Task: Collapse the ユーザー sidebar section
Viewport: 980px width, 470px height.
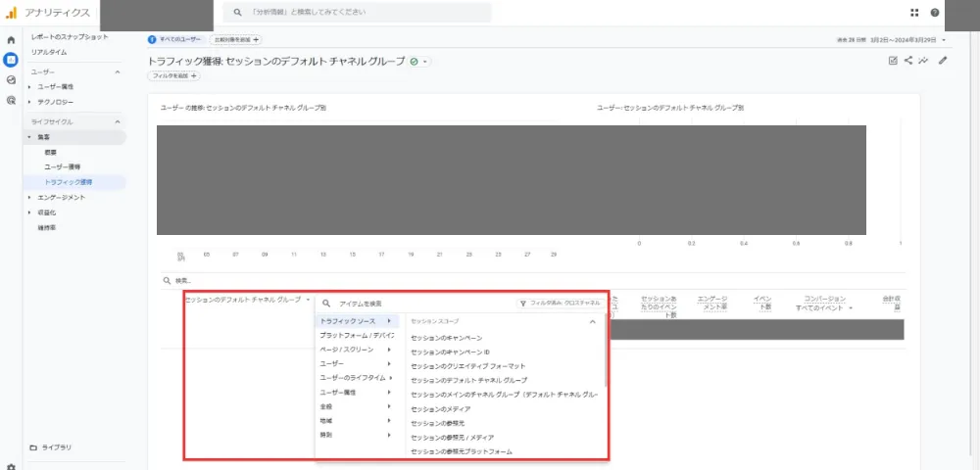Action: (x=118, y=72)
